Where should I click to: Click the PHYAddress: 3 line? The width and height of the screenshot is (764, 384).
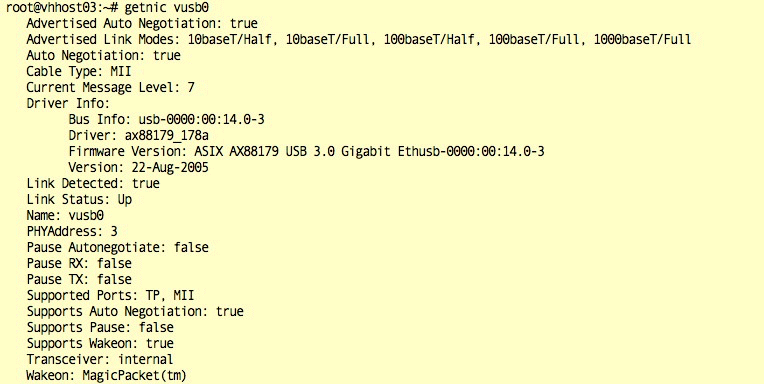click(x=72, y=231)
